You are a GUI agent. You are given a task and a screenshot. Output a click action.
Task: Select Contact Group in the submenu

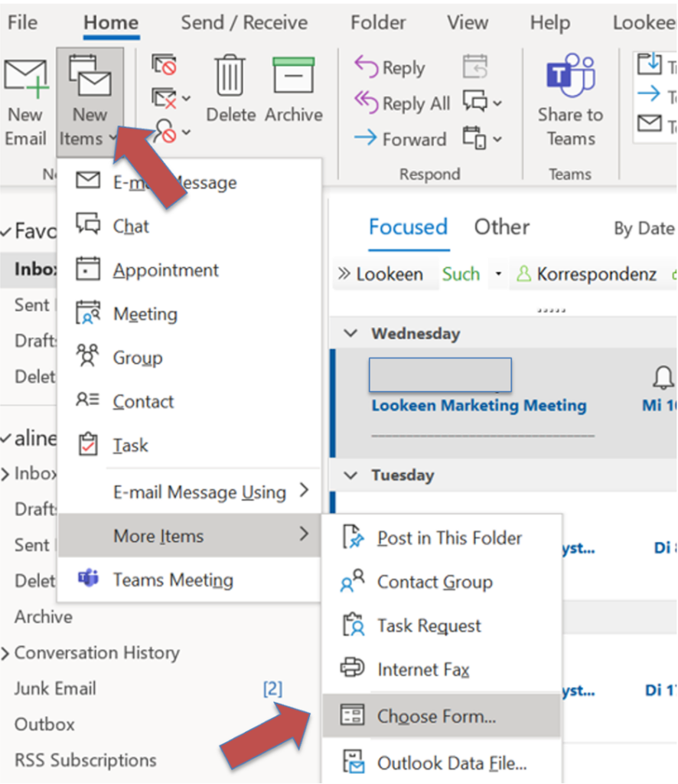point(434,582)
